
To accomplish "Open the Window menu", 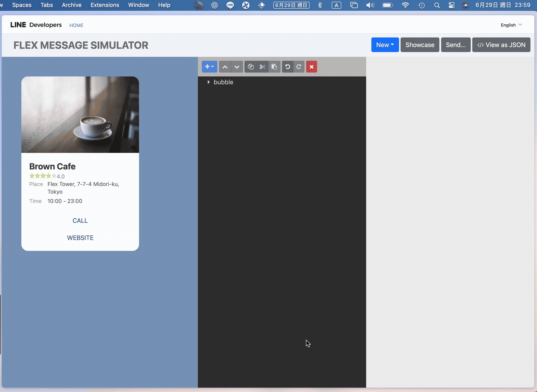I will (138, 5).
